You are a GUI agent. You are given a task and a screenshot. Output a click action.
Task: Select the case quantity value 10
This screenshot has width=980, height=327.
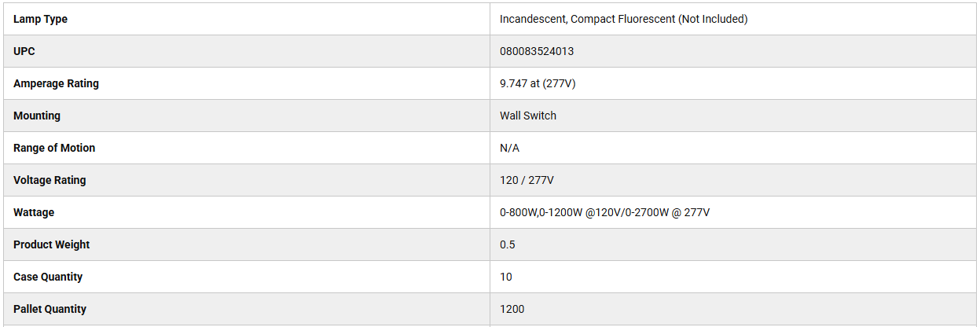click(x=506, y=277)
